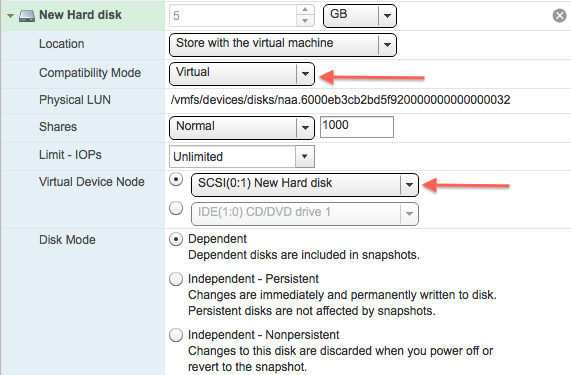Open the IDE(1:0) CD/DVD drive 1 dropdown

[x=305, y=214]
